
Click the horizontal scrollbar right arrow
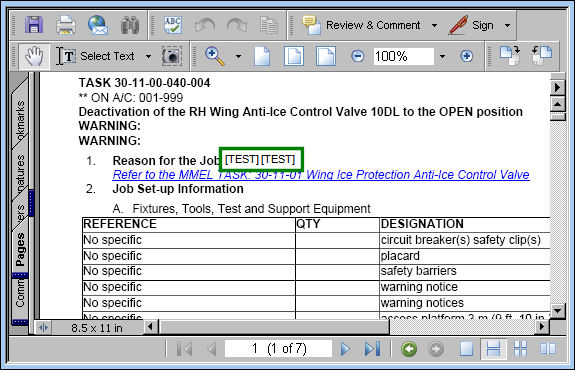point(542,326)
